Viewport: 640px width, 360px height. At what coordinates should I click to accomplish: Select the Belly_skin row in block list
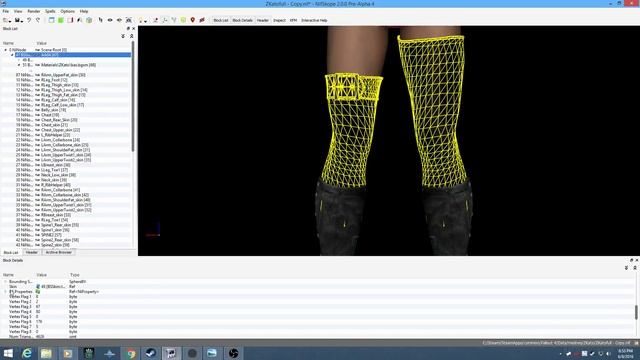coord(66,110)
